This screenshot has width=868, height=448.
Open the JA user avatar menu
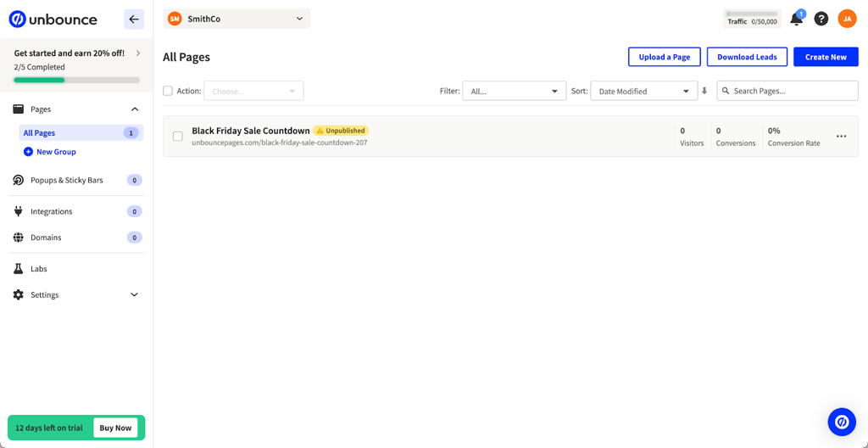tap(847, 19)
